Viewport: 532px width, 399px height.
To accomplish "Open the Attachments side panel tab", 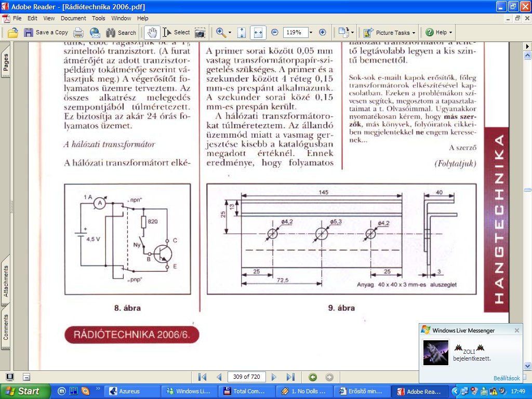I will [x=5, y=281].
